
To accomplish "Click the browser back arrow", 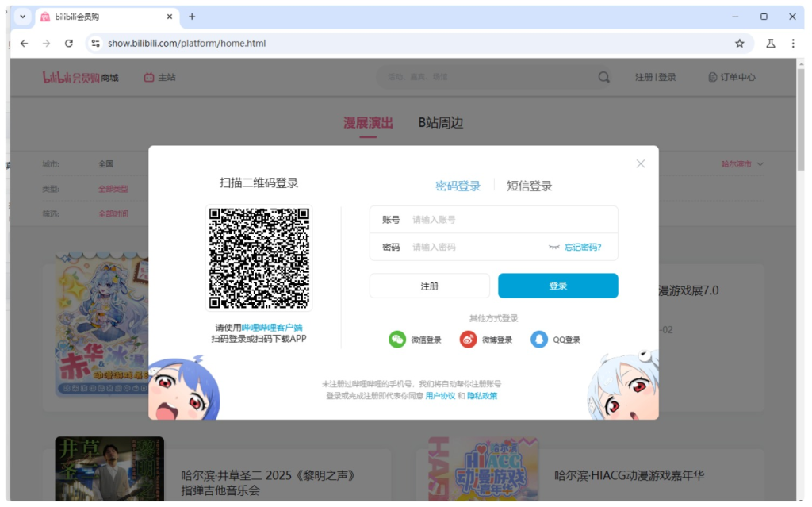I will [24, 44].
